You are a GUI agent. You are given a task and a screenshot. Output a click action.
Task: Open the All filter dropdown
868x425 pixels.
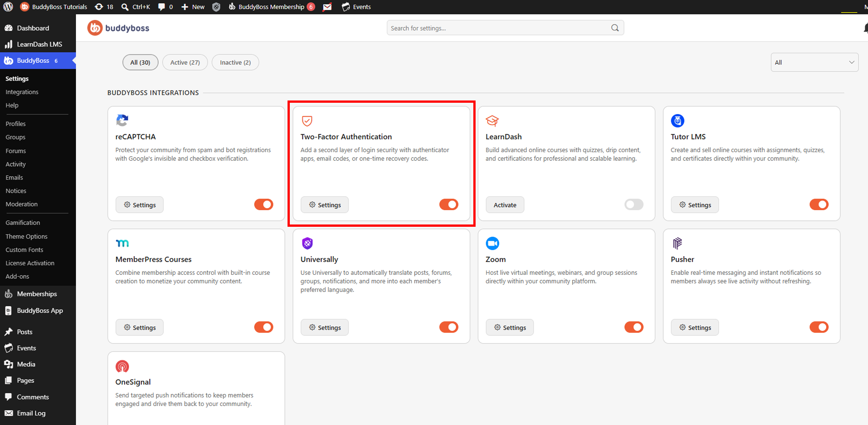coord(814,62)
